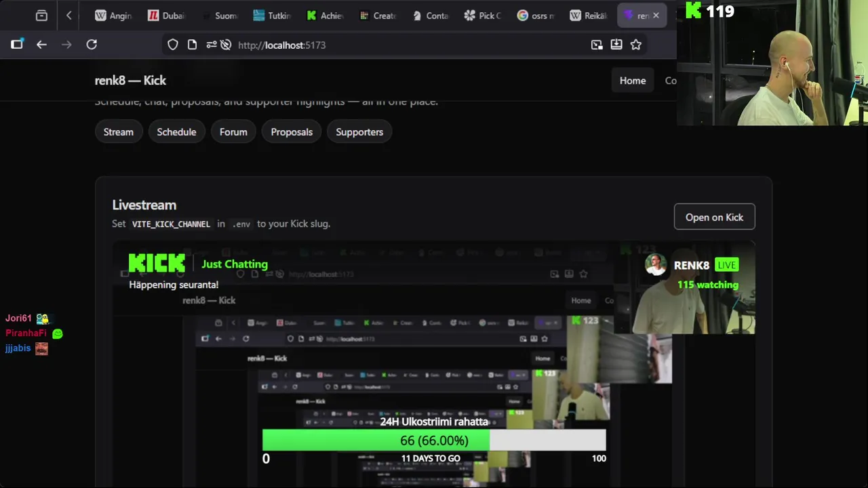Click the 'renk8 — Kick' site title
Screen dimensions: 868x488
pos(130,80)
